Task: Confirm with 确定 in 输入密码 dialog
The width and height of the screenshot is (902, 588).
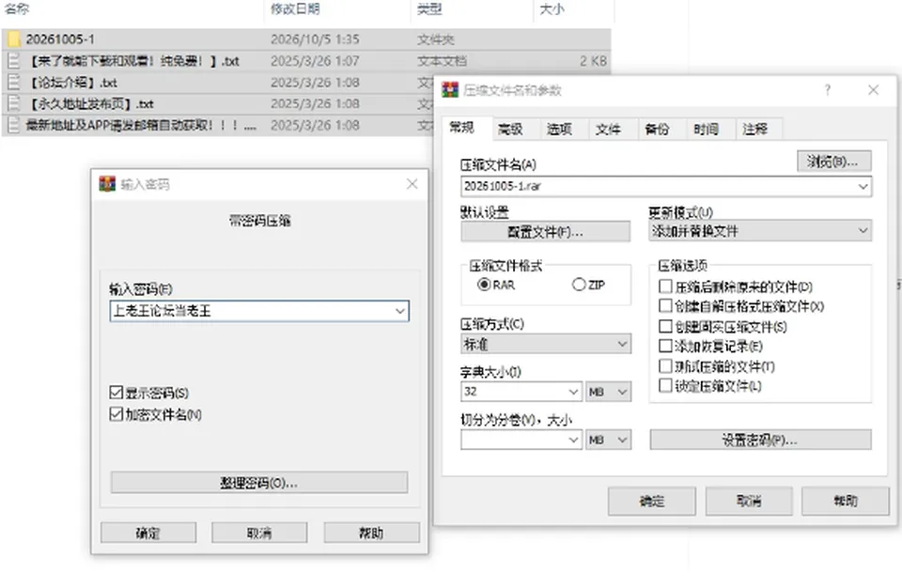Action: [x=148, y=533]
